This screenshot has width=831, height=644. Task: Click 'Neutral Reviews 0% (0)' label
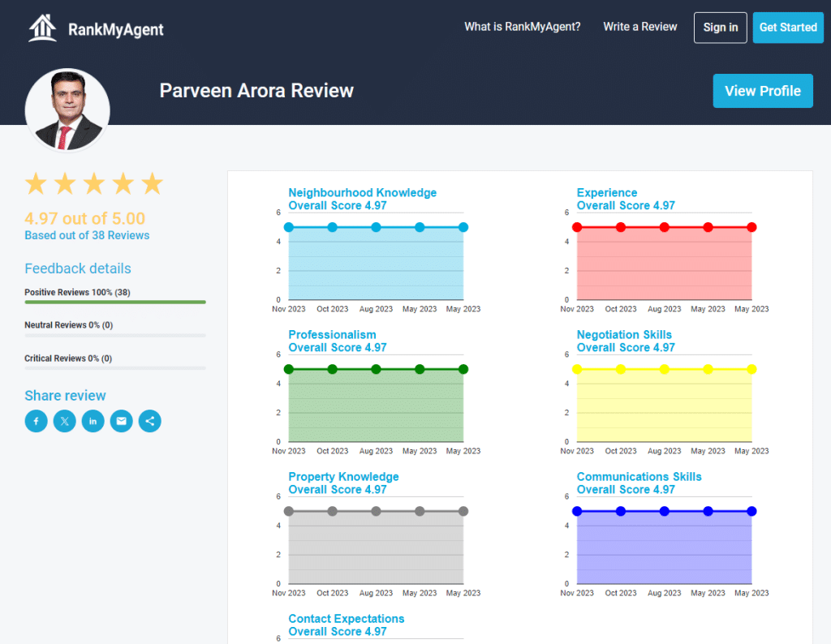pos(69,325)
